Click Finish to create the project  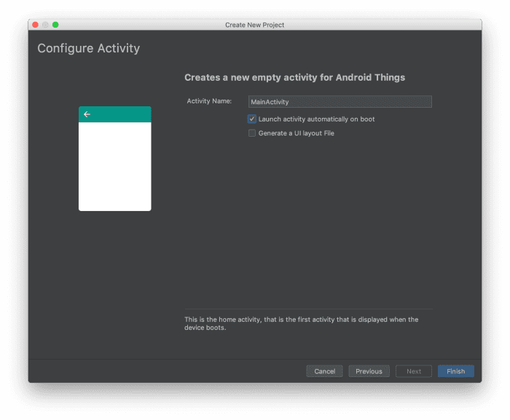click(455, 371)
